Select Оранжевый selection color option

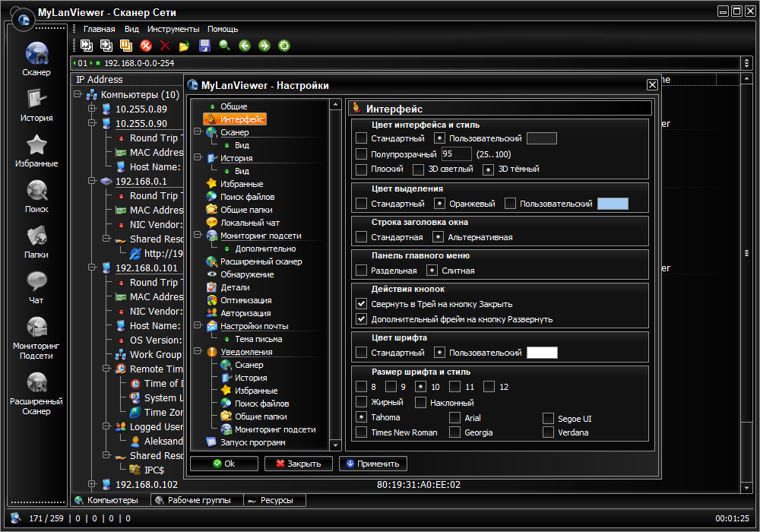click(439, 204)
